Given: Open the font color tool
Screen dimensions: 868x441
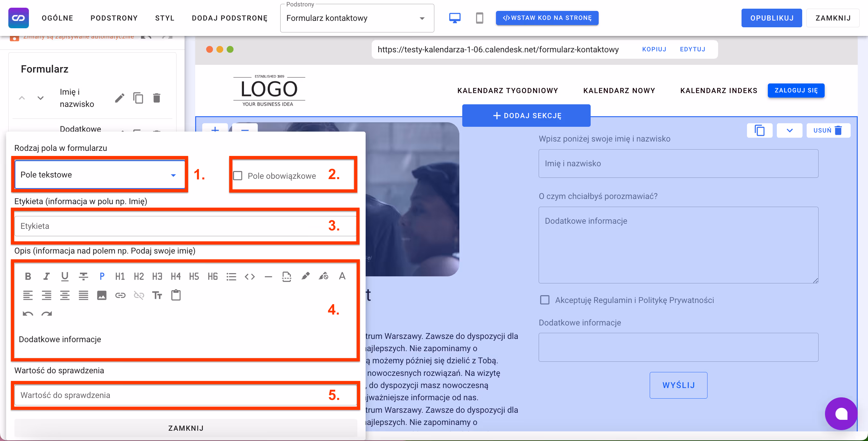Looking at the screenshot, I should 342,277.
